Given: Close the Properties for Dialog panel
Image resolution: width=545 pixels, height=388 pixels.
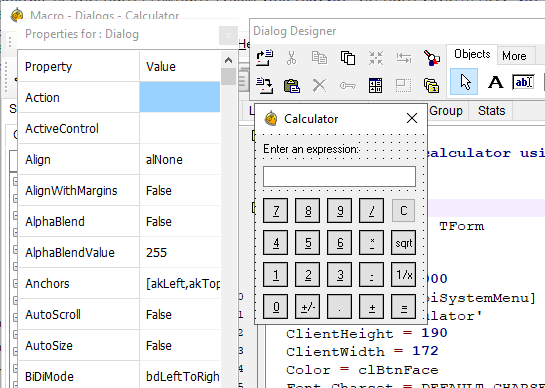Looking at the screenshot, I should (228, 35).
